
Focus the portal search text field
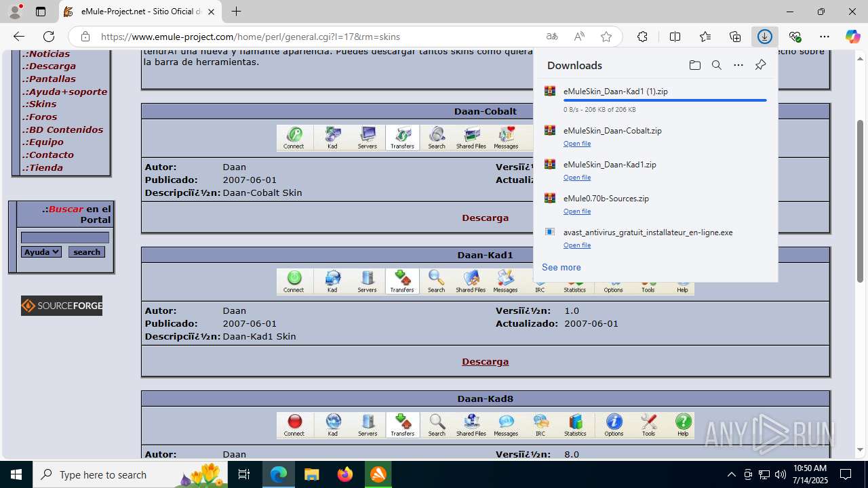point(65,237)
